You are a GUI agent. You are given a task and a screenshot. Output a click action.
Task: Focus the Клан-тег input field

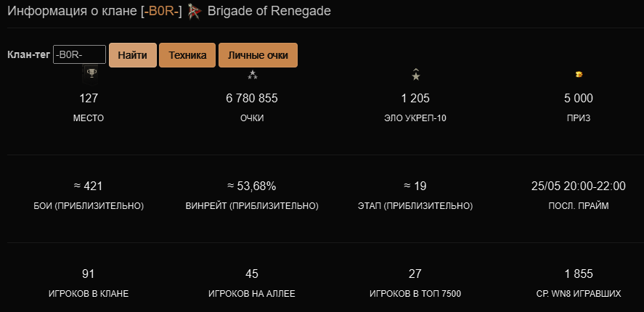point(80,55)
